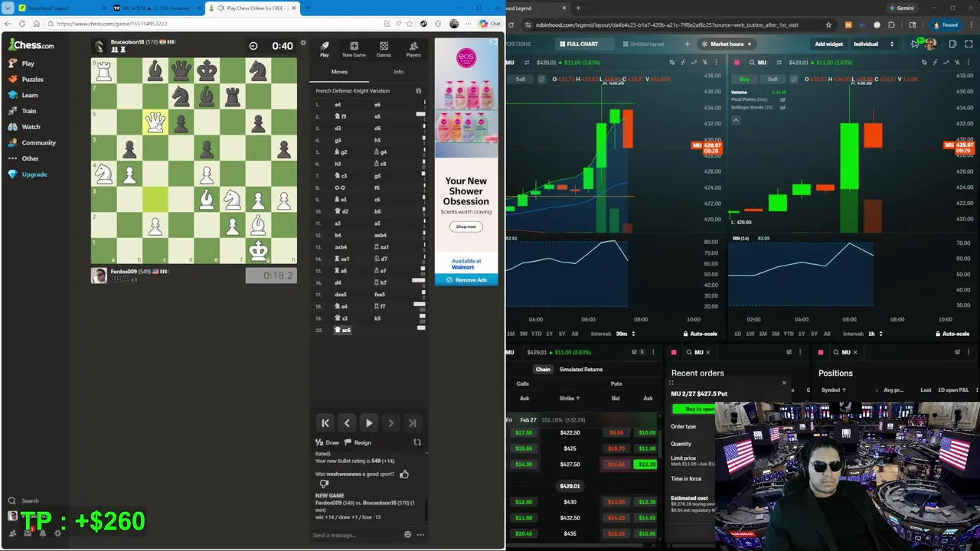
Task: Add a new Robinhood layout tab
Action: pos(687,44)
